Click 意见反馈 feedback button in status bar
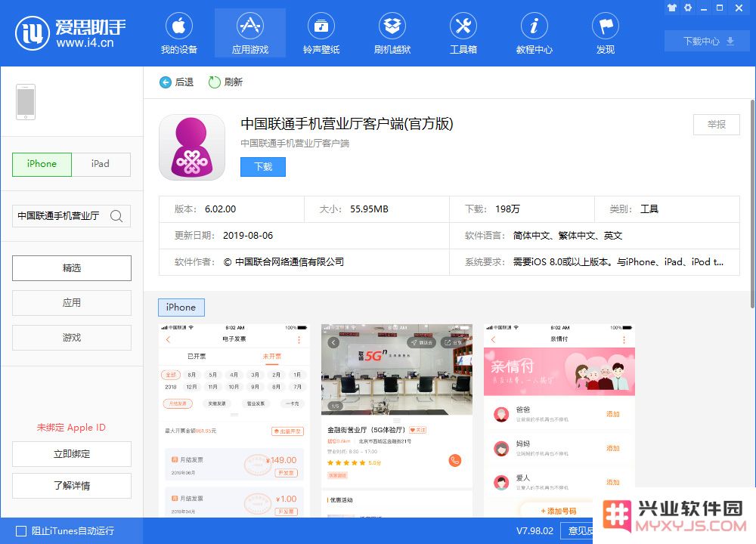 (x=578, y=531)
